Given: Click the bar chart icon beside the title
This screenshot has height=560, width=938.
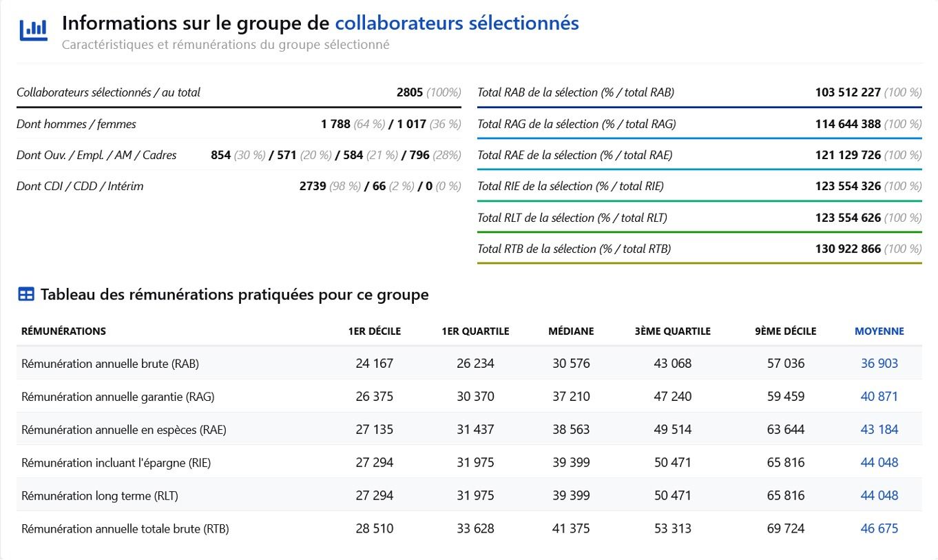Looking at the screenshot, I should tap(33, 30).
